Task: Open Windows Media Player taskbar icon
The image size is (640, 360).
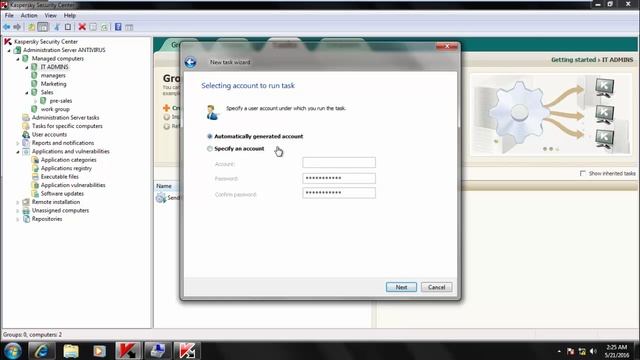Action: click(99, 351)
